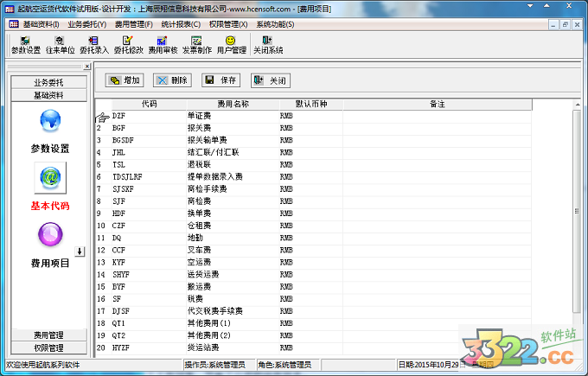Expand the 费用管理 sidebar section
Viewport: 588px width, 376px height.
[48, 335]
